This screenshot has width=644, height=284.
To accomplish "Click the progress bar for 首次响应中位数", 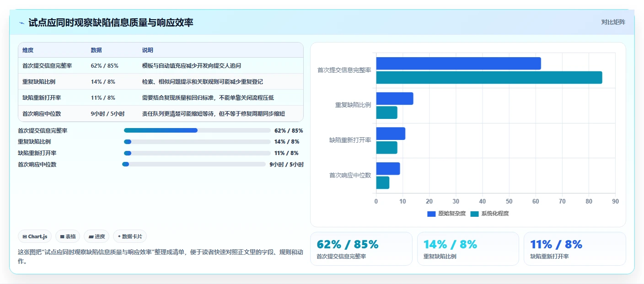I will coord(194,164).
